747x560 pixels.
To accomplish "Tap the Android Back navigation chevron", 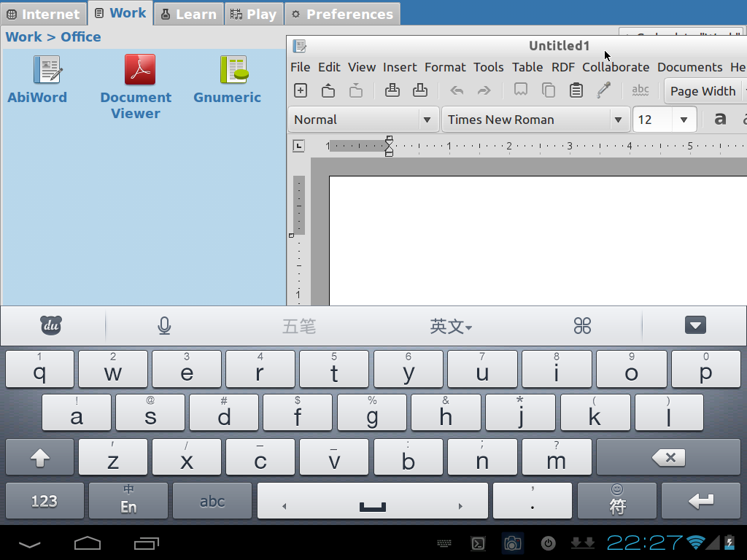I will click(29, 544).
